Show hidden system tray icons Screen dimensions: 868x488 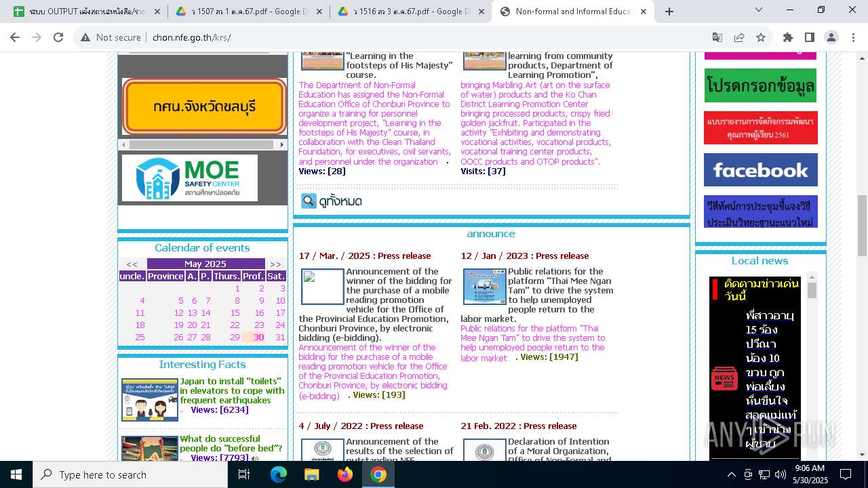pos(731,474)
